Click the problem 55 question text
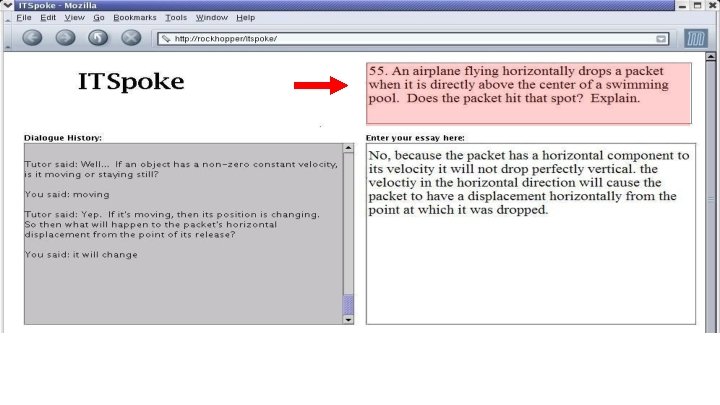This screenshot has height=405, width=720. point(518,84)
